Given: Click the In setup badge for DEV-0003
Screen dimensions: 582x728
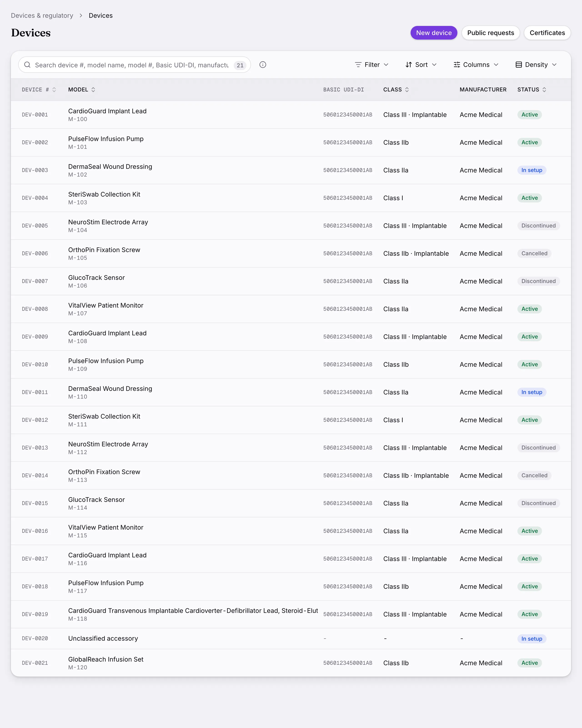Looking at the screenshot, I should pyautogui.click(x=532, y=170).
